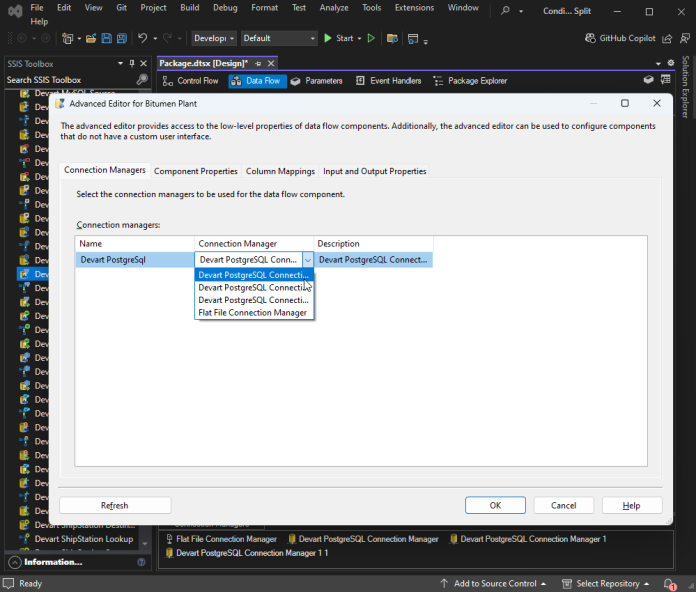Image resolution: width=696 pixels, height=592 pixels.
Task: Confirm dialog with OK button
Action: click(495, 505)
